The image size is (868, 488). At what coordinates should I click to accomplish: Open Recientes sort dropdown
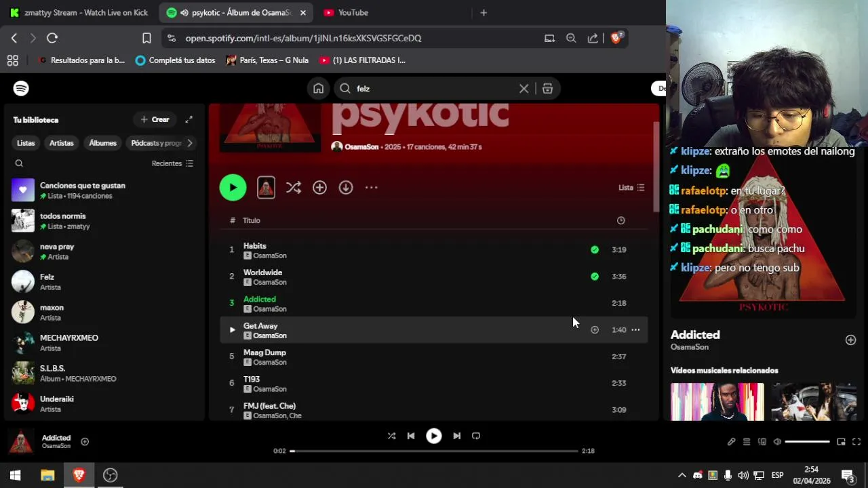(172, 163)
